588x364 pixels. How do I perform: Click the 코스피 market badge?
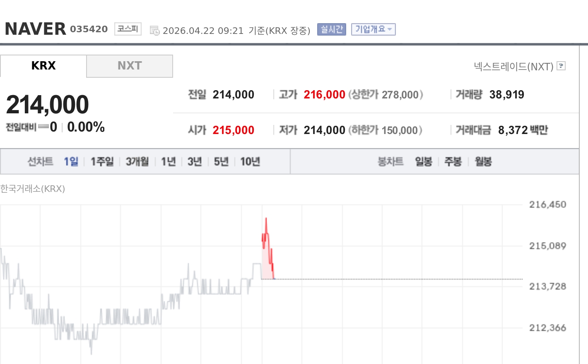pyautogui.click(x=128, y=29)
